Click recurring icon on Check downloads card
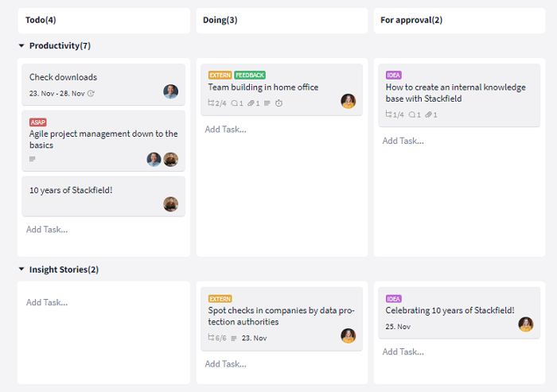Viewport: 557px width, 392px height. pyautogui.click(x=91, y=94)
